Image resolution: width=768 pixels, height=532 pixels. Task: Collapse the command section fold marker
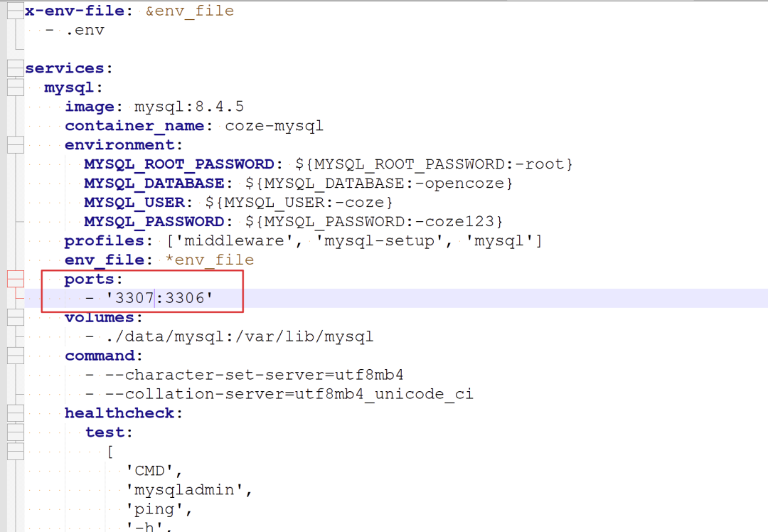(x=16, y=356)
